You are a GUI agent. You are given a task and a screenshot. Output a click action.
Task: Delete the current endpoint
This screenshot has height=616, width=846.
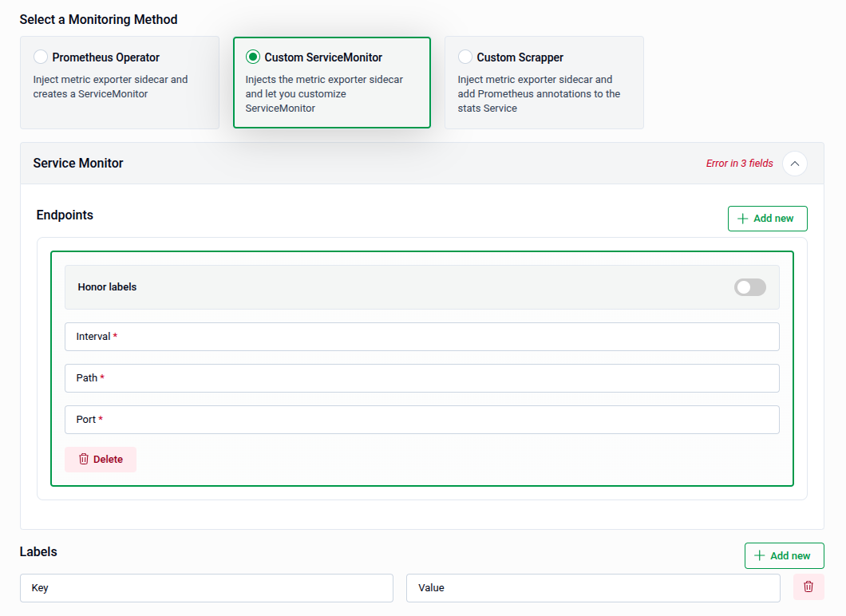tap(100, 459)
